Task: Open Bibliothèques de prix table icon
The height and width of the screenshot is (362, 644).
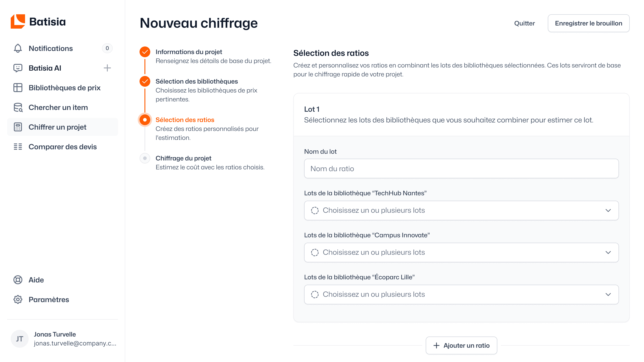Action: point(18,88)
